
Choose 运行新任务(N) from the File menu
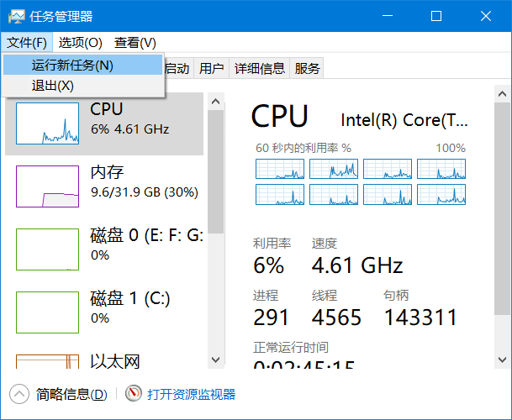point(72,65)
